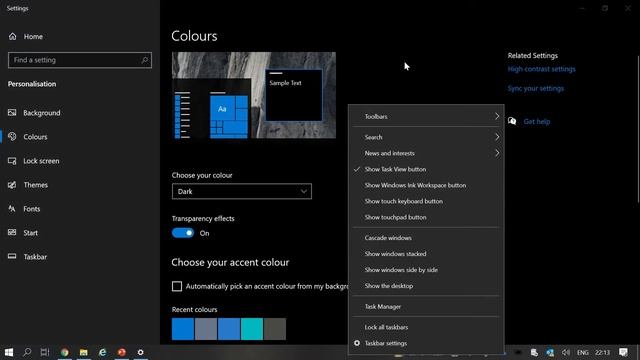Open File Explorer from taskbar

(x=84, y=352)
